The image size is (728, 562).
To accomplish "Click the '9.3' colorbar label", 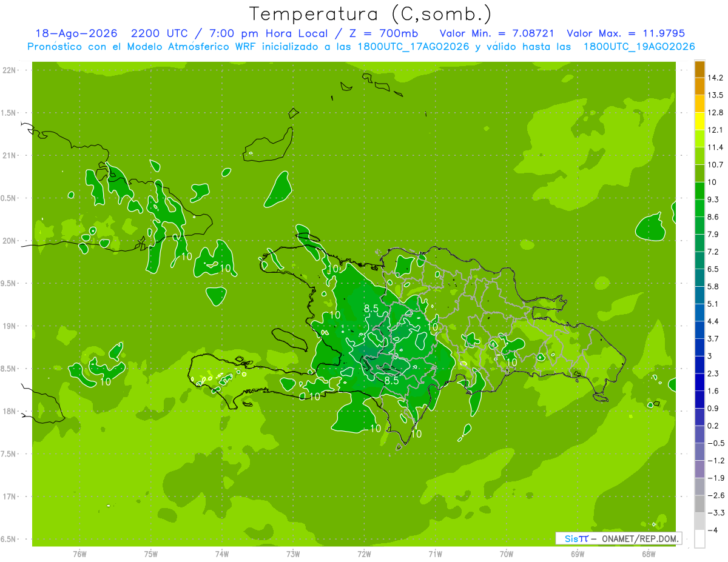I will pos(713,199).
